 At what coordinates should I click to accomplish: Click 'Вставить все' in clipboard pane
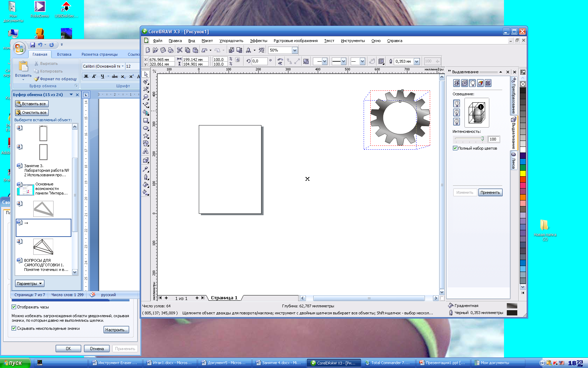(x=31, y=104)
